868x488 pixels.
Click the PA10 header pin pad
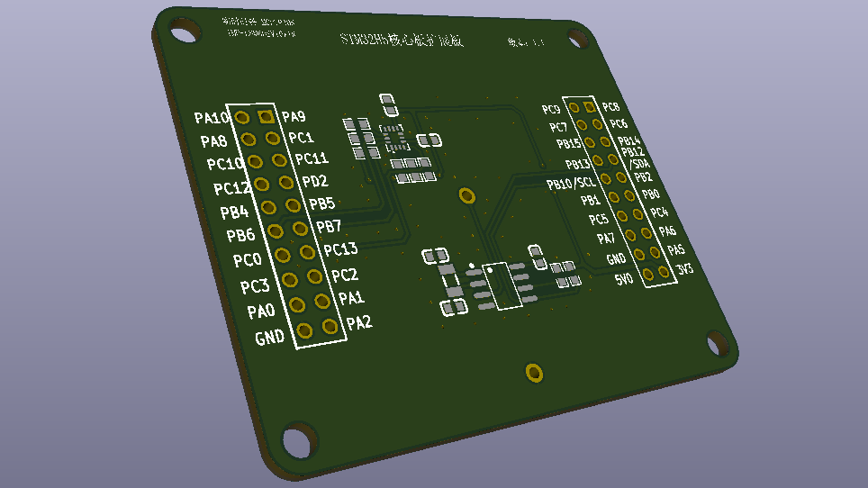point(241,117)
